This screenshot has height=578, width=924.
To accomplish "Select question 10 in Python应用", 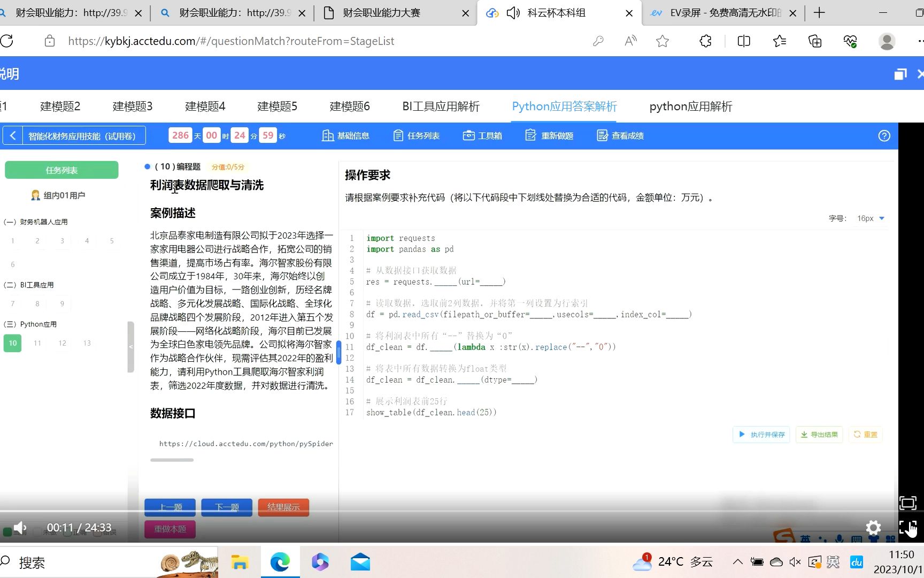I will (13, 343).
